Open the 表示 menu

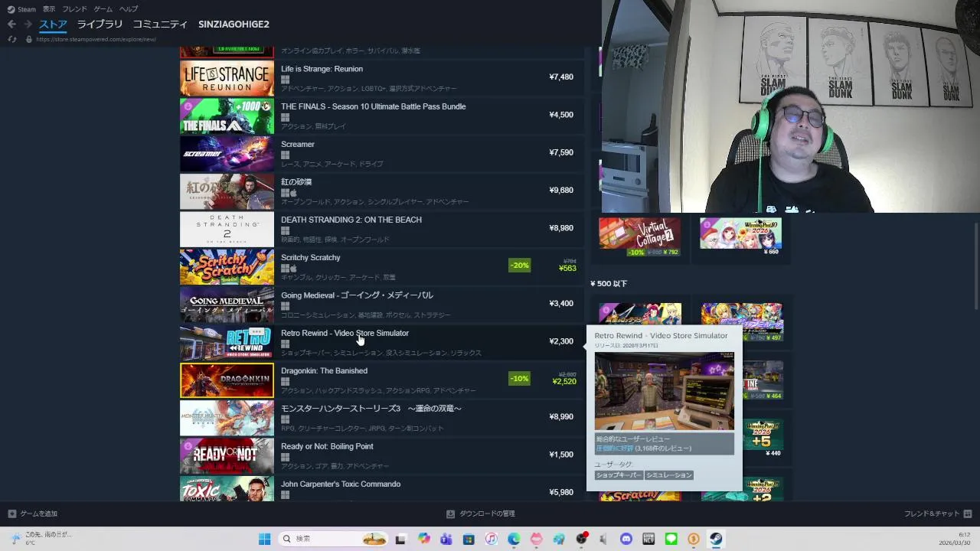point(49,9)
